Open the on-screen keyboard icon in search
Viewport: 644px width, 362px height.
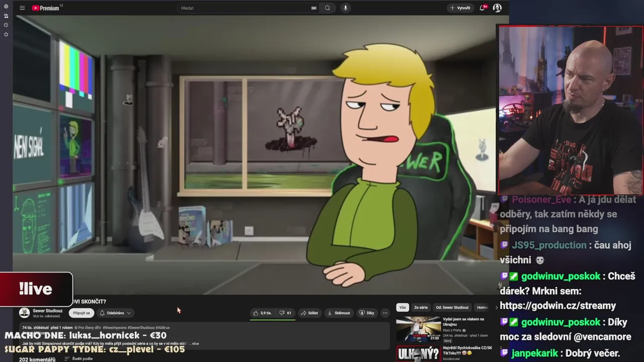pos(314,8)
